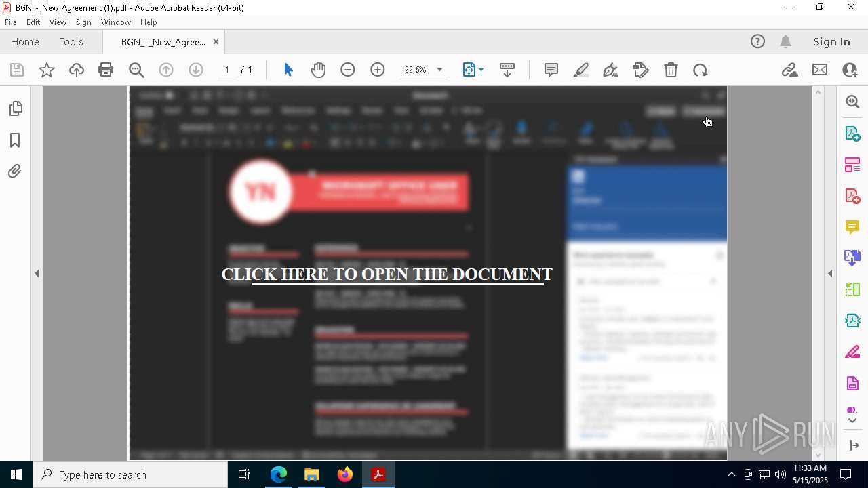Add document to starred files
868x488 pixels.
coord(47,70)
